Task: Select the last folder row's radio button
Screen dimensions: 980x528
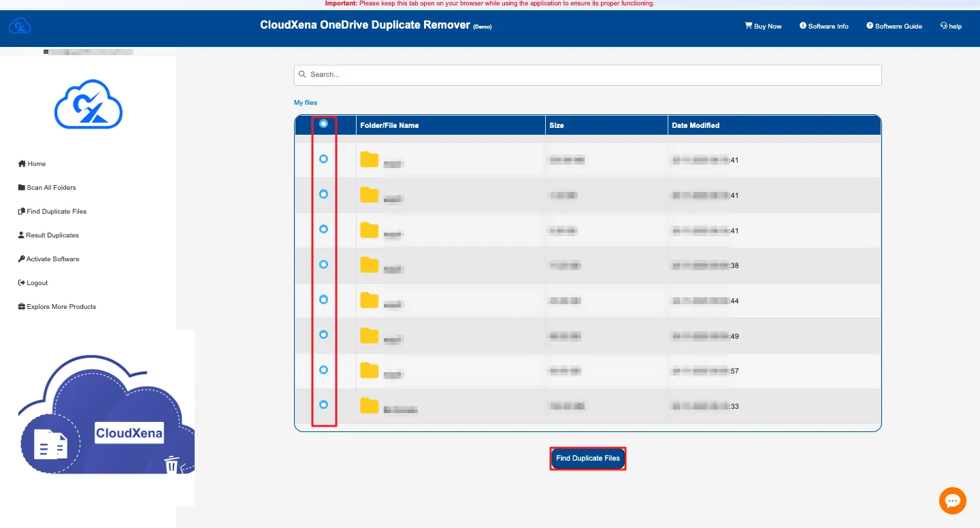Action: 323,405
